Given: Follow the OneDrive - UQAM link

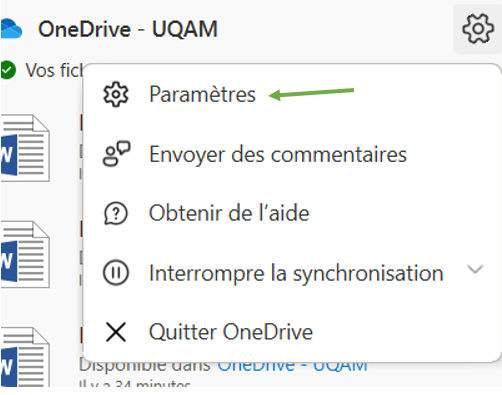Looking at the screenshot, I should point(292,366).
